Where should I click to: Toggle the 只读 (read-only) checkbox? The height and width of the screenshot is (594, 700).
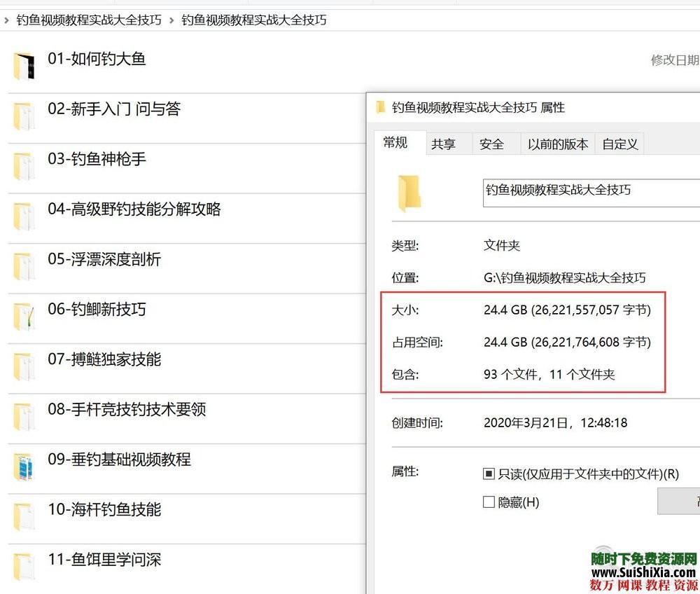(x=488, y=473)
